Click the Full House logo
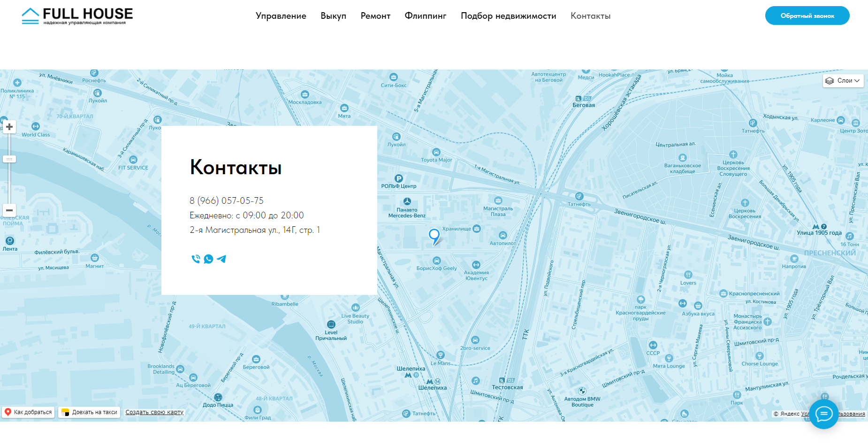The width and height of the screenshot is (868, 447). point(76,15)
